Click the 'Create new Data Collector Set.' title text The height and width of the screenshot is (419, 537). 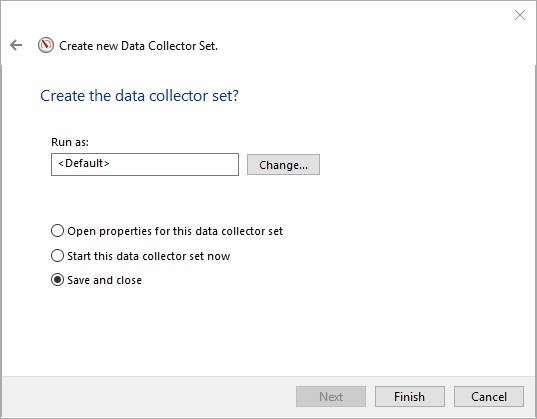[138, 46]
